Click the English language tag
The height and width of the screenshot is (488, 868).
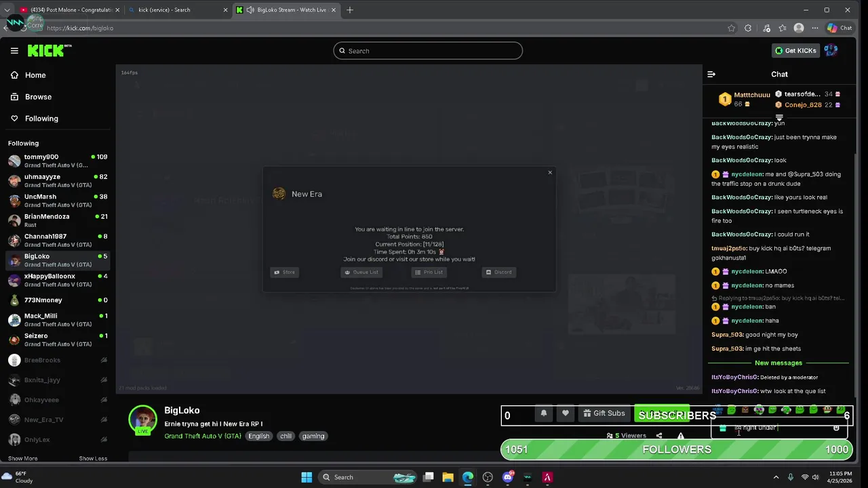[258, 436]
